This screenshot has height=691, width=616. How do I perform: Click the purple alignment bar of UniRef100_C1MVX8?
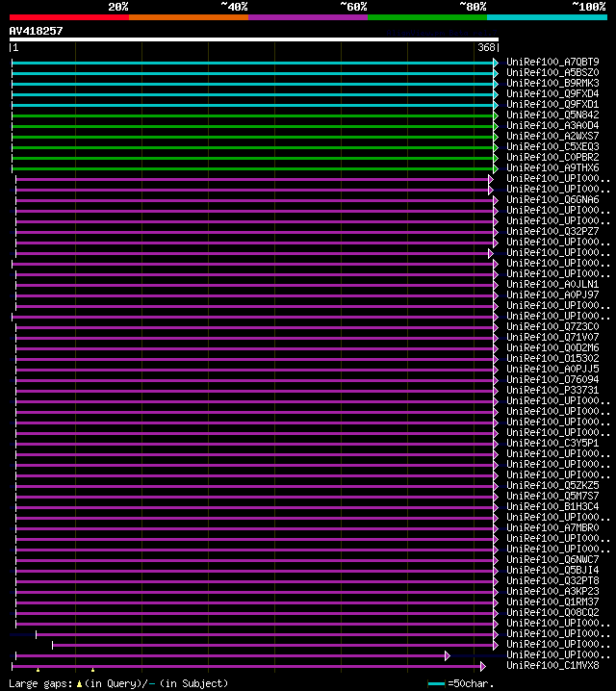(246, 666)
